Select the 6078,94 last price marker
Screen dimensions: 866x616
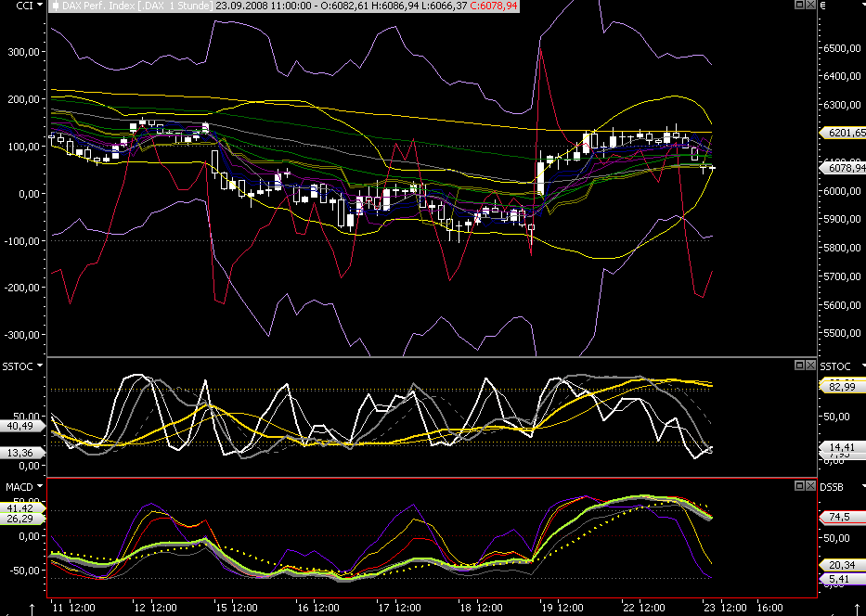coord(843,168)
